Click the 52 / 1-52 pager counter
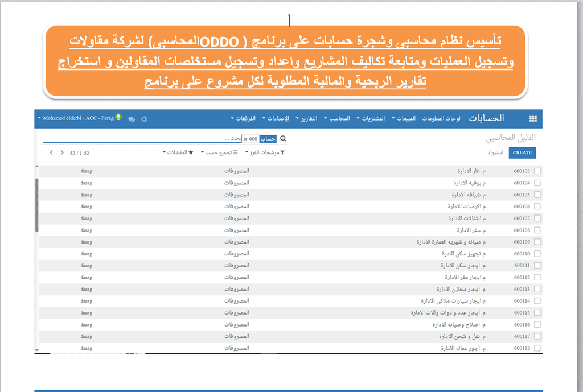 coord(79,153)
